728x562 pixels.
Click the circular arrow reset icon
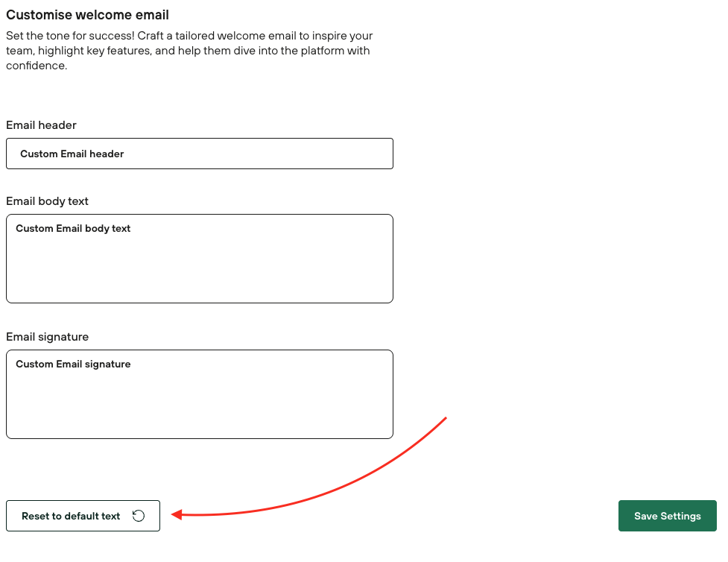139,516
